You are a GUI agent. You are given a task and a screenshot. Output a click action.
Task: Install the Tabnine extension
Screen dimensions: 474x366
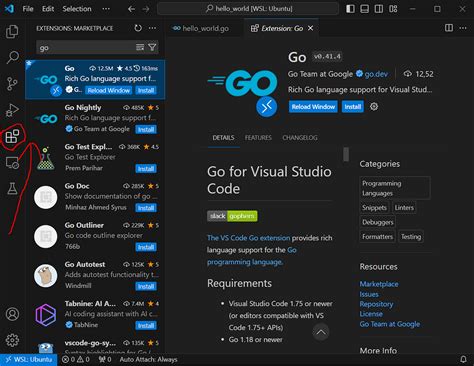click(x=146, y=325)
